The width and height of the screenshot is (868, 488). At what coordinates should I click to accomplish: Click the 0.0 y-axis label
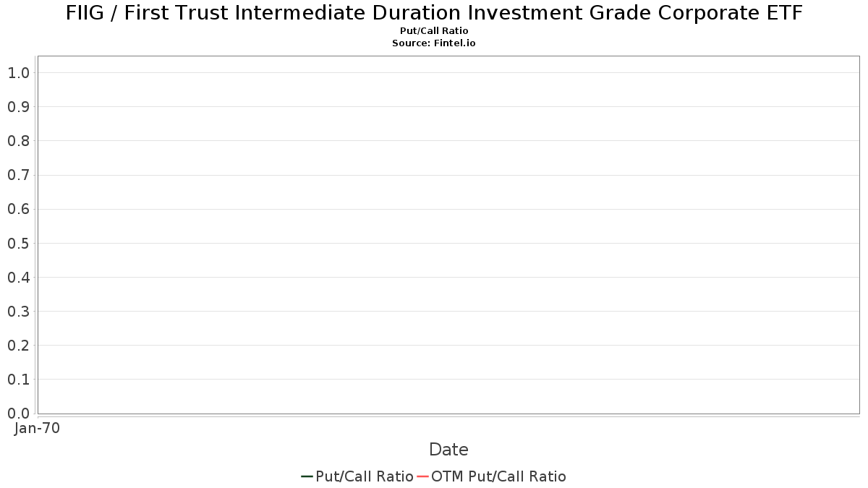pyautogui.click(x=18, y=413)
